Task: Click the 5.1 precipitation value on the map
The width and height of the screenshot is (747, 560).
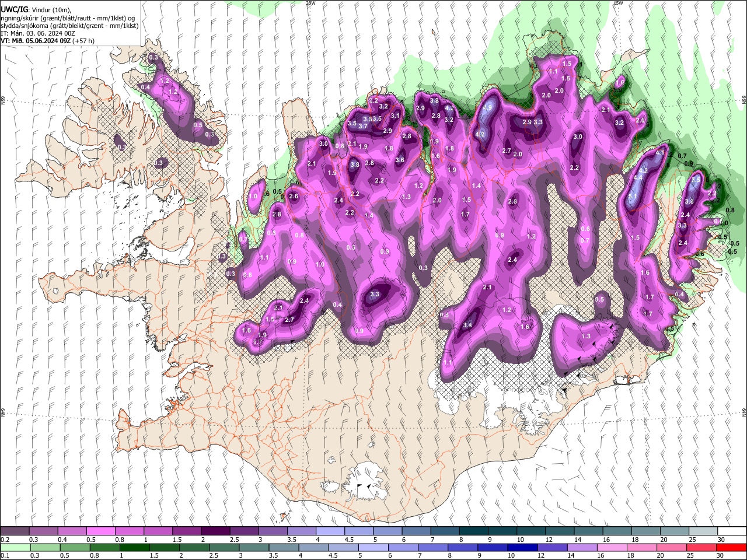Action: click(633, 197)
